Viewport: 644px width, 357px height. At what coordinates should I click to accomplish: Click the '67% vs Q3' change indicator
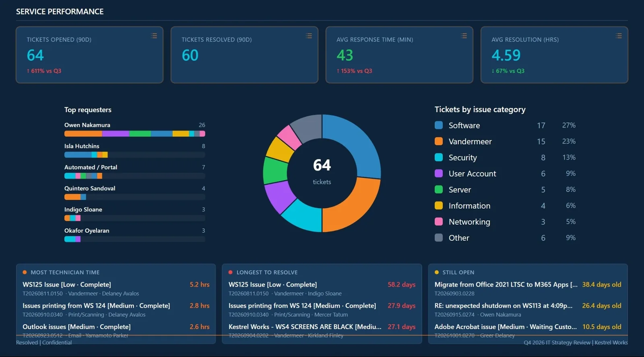point(508,71)
